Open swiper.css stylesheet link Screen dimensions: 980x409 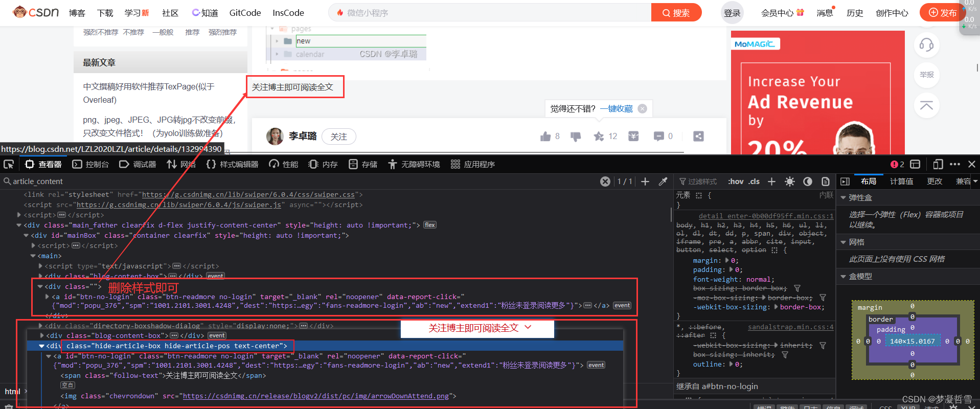click(x=248, y=195)
